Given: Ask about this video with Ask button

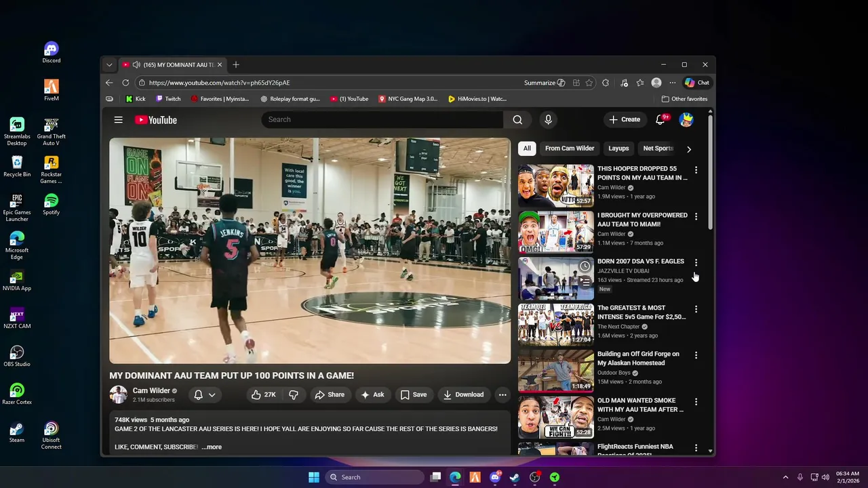Looking at the screenshot, I should [x=373, y=394].
